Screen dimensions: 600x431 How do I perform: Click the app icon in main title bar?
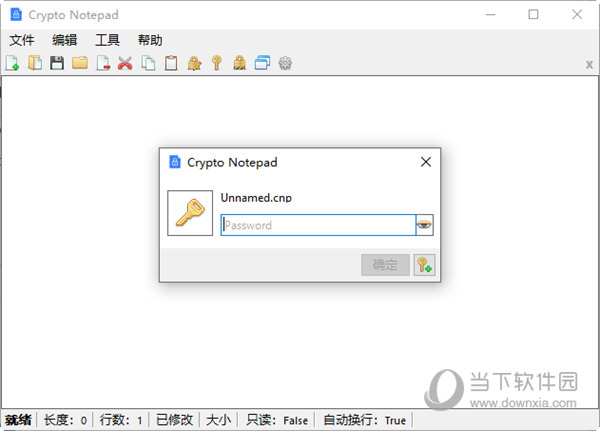point(16,15)
